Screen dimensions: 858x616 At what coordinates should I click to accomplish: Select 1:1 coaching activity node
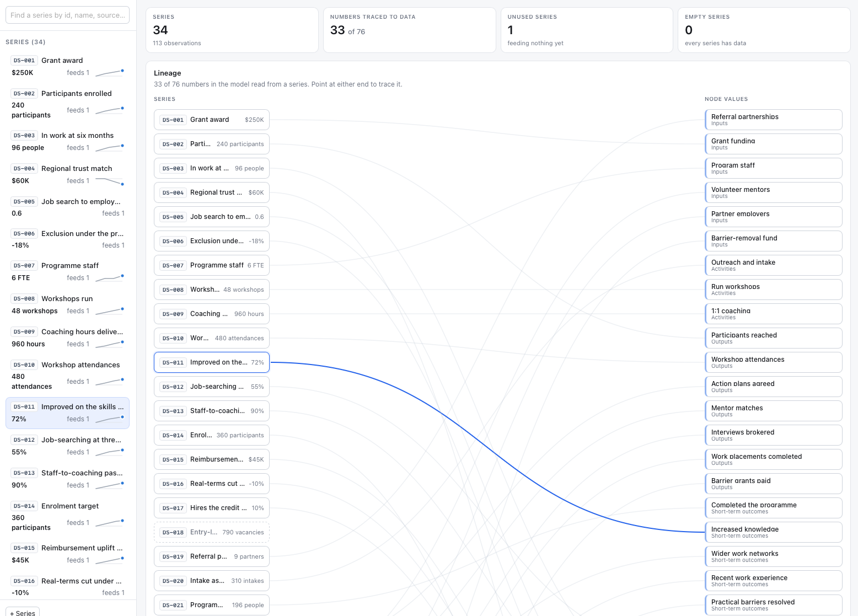tap(774, 314)
